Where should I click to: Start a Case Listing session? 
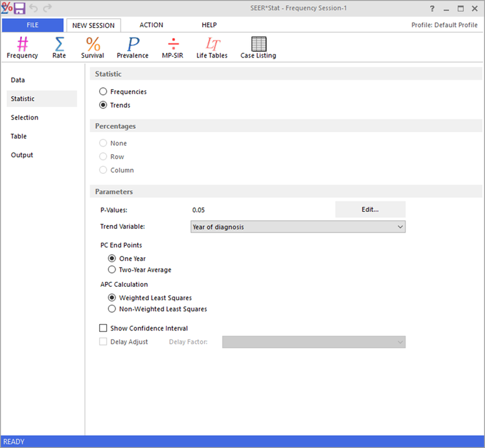(x=258, y=47)
